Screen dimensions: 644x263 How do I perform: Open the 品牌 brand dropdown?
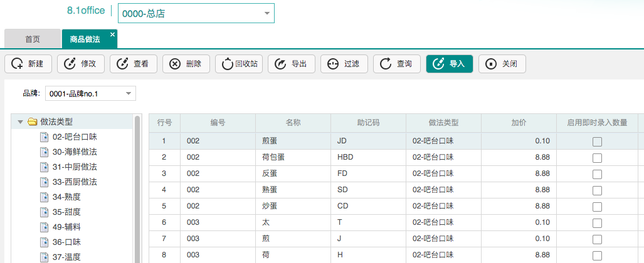(x=128, y=94)
